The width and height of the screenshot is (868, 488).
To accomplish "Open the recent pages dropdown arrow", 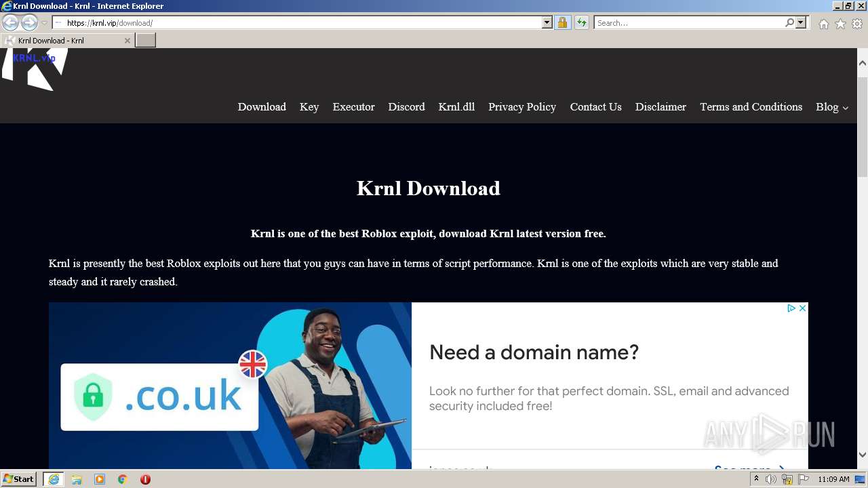I will (44, 23).
